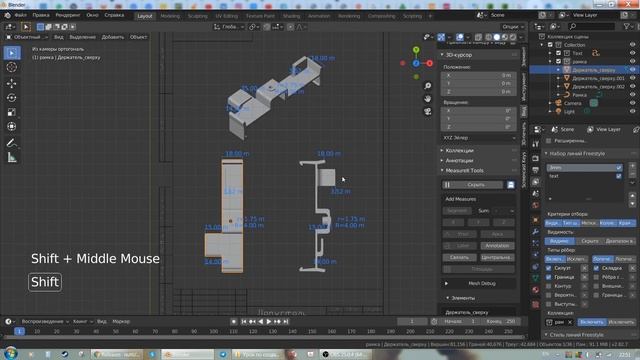640x360 pixels.
Task: Select the Скрыто visibility option
Action: coord(590,241)
